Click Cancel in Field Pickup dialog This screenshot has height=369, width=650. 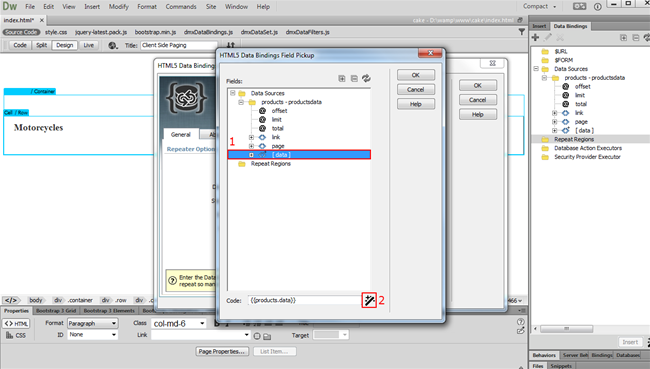pyautogui.click(x=416, y=90)
